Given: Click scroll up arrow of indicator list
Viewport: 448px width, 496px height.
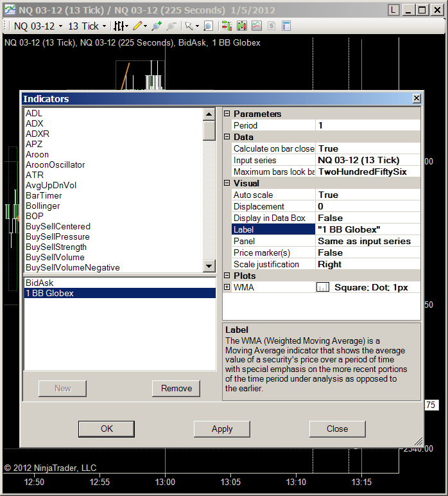Looking at the screenshot, I should click(209, 114).
